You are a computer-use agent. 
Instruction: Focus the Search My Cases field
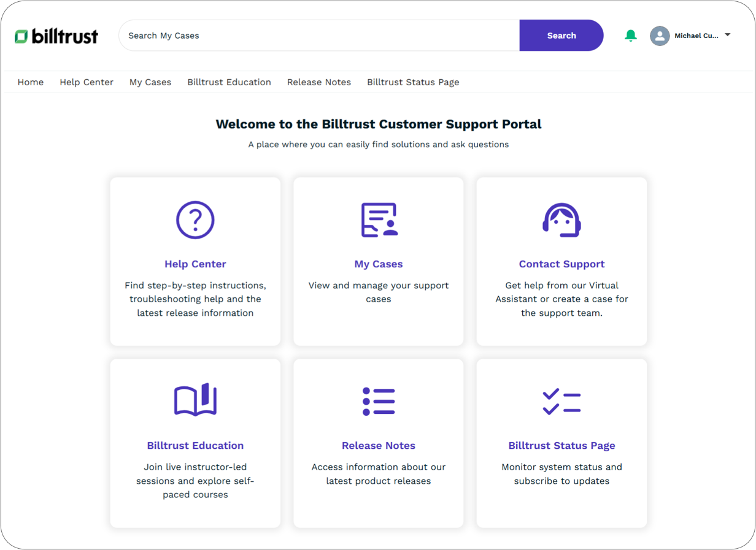319,36
